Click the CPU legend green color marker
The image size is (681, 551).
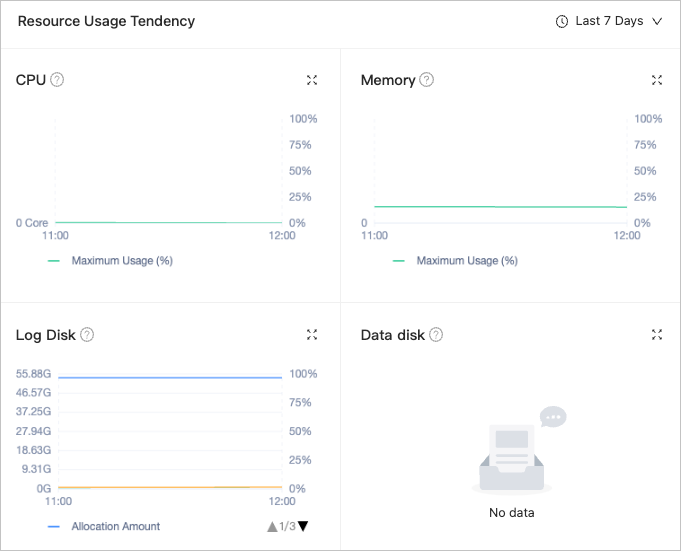point(54,261)
